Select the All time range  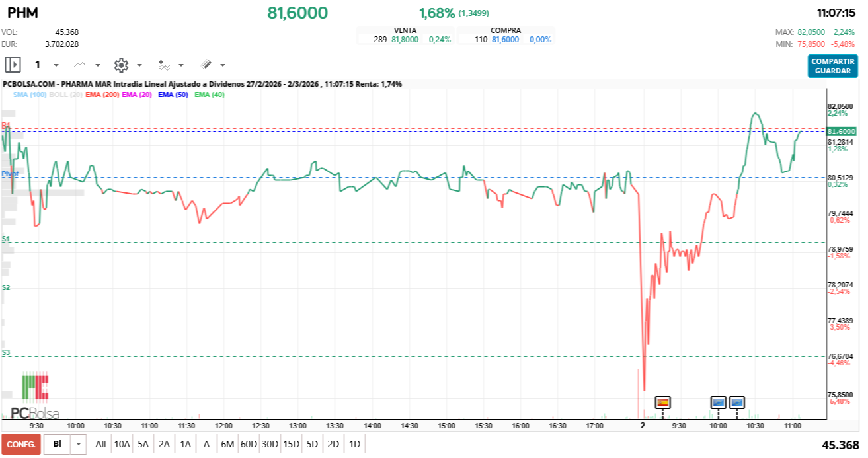(x=100, y=444)
